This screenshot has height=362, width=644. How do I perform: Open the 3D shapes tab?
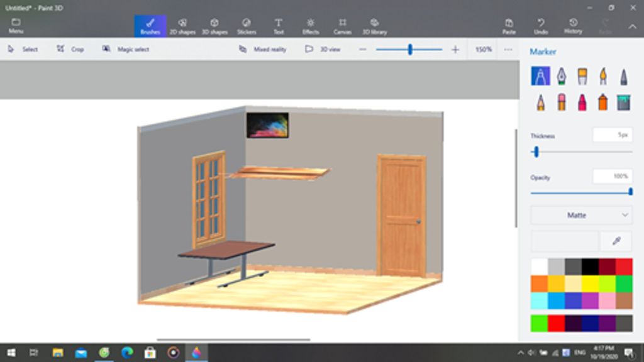214,26
